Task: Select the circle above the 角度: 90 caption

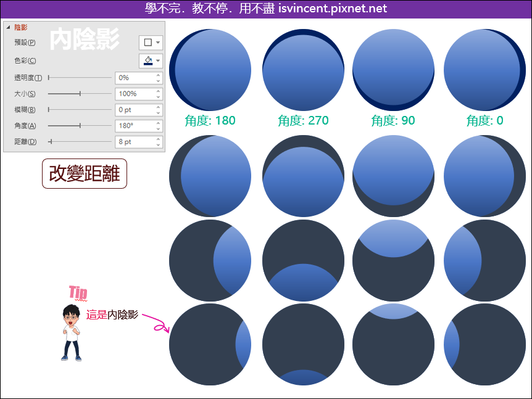Action: pos(393,70)
